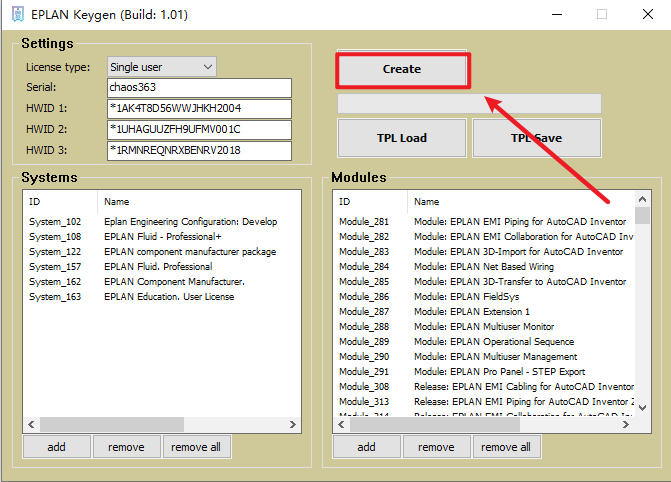Click the Name column header in Modules

(x=520, y=201)
